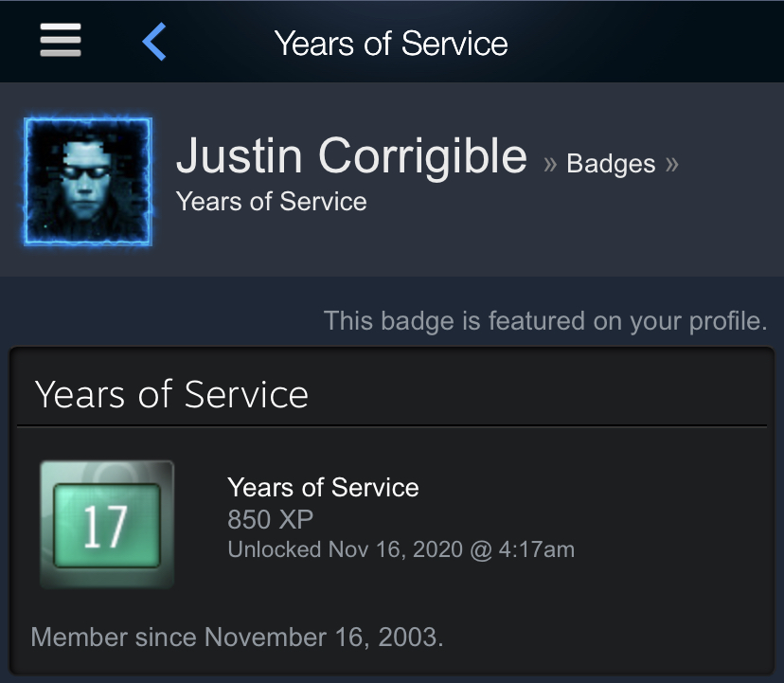Open the Justin Corrigible profile link
This screenshot has width=784, height=683.
[x=351, y=156]
